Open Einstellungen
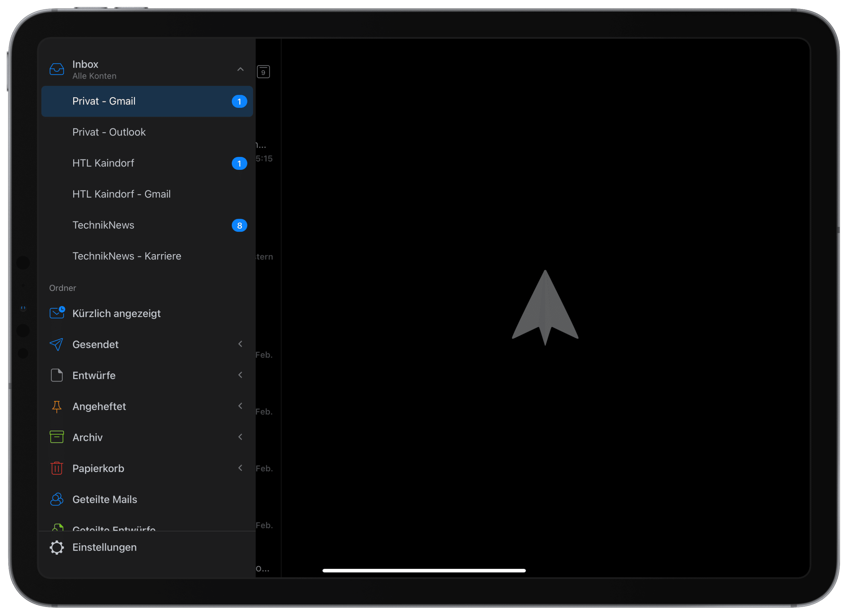Viewport: 849px width, 616px height. click(147, 548)
